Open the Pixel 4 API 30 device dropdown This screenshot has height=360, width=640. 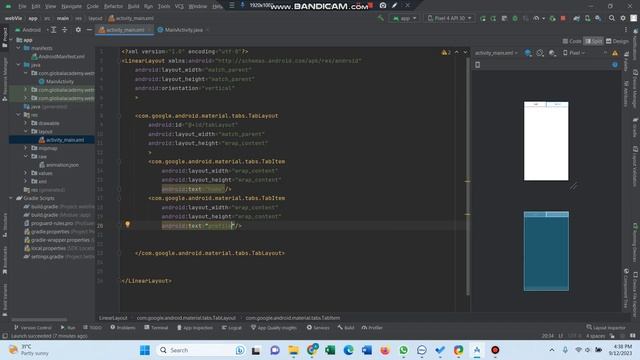coord(449,18)
